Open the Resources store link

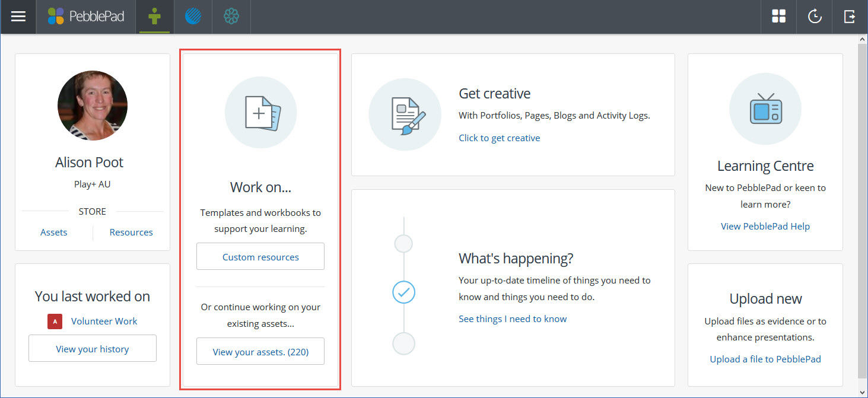tap(131, 233)
